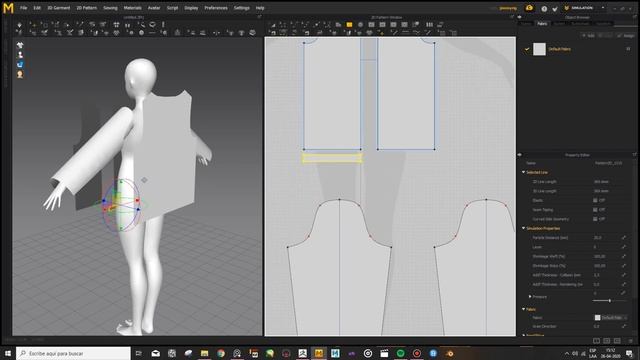Adjust the Pressure slider
Screen dimensions: 640x360
(x=609, y=301)
